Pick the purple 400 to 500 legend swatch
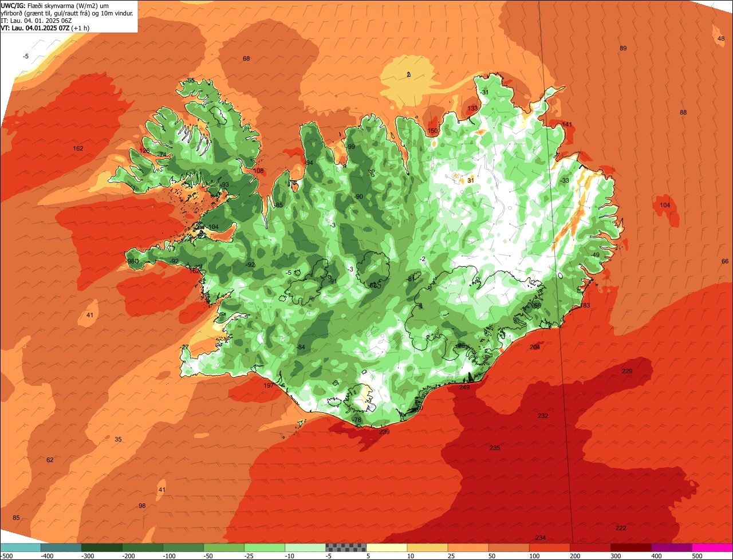Screen dimensions: 733x560 click(x=672, y=547)
